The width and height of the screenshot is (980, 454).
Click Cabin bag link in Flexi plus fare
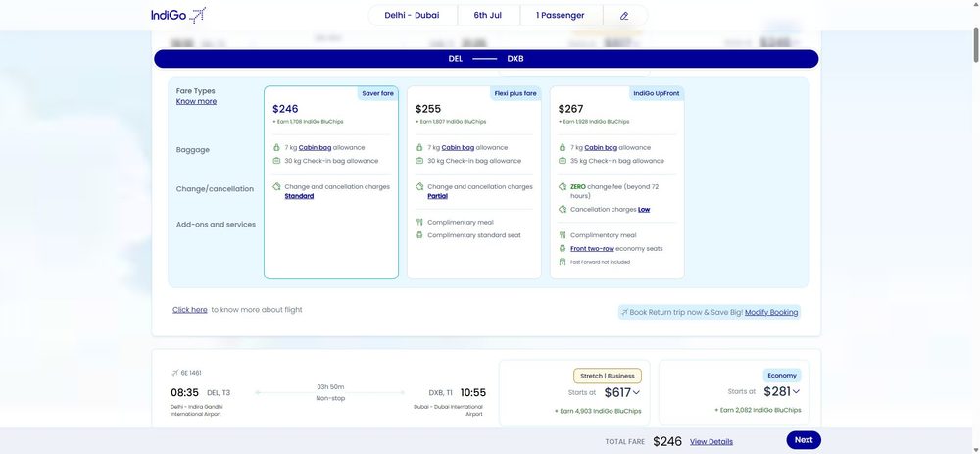(x=458, y=148)
